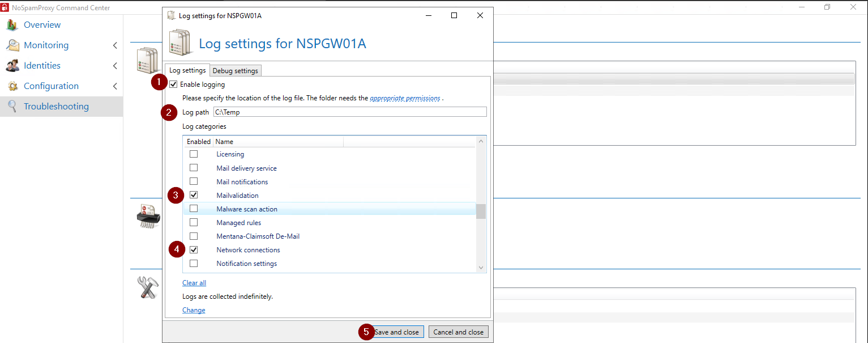
Task: Click the Configuration gear icon
Action: tap(12, 86)
